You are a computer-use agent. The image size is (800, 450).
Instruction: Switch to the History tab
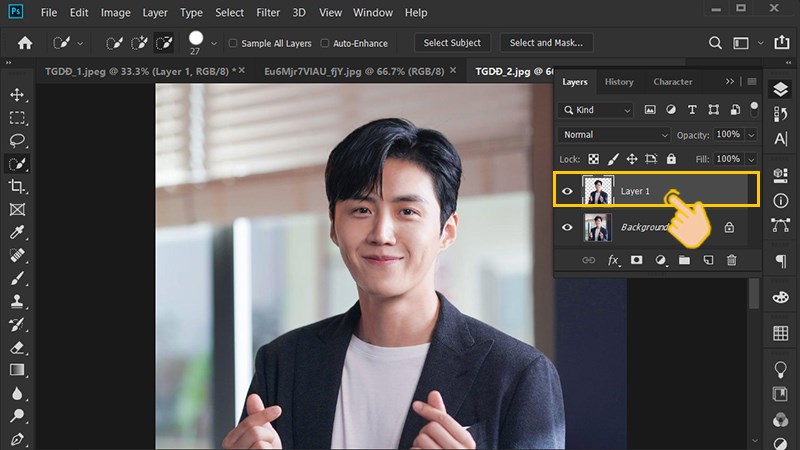click(619, 82)
